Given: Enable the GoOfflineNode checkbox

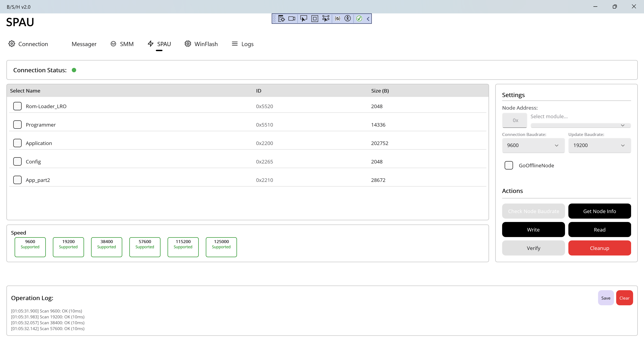Looking at the screenshot, I should pos(509,165).
